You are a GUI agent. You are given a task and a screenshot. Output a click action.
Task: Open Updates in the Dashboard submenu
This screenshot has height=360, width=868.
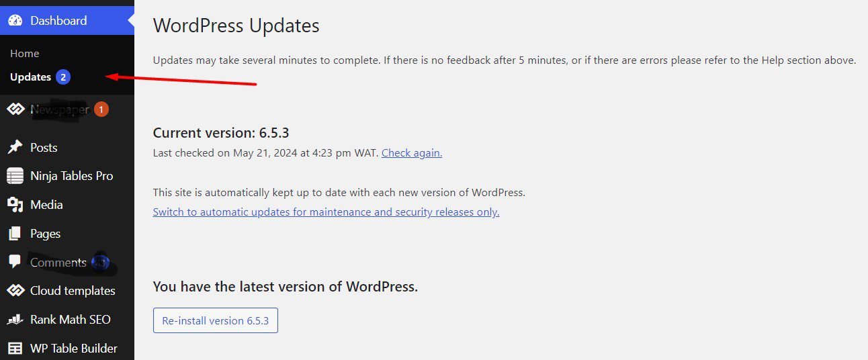(31, 77)
